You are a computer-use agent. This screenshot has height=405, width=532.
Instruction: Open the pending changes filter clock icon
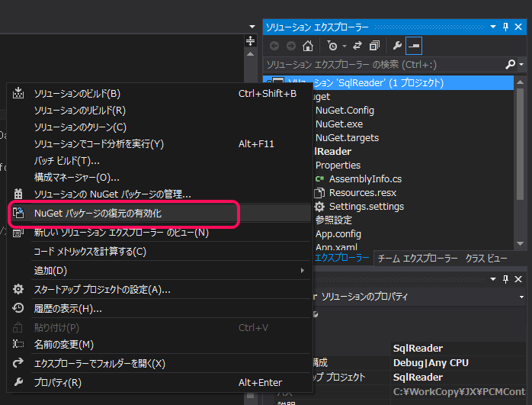point(332,46)
